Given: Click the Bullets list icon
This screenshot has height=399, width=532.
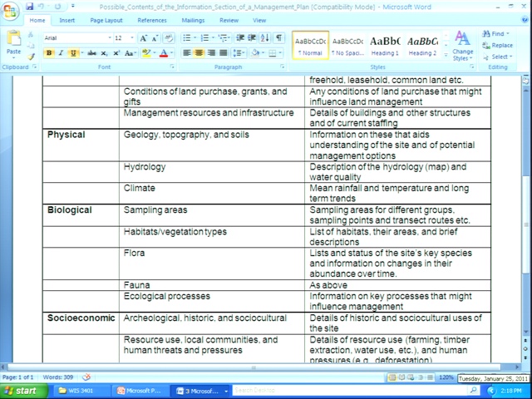Looking at the screenshot, I should (186, 38).
